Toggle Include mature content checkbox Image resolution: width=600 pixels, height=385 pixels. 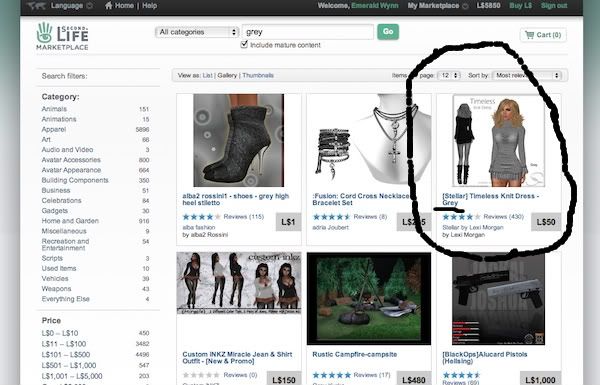(x=244, y=44)
